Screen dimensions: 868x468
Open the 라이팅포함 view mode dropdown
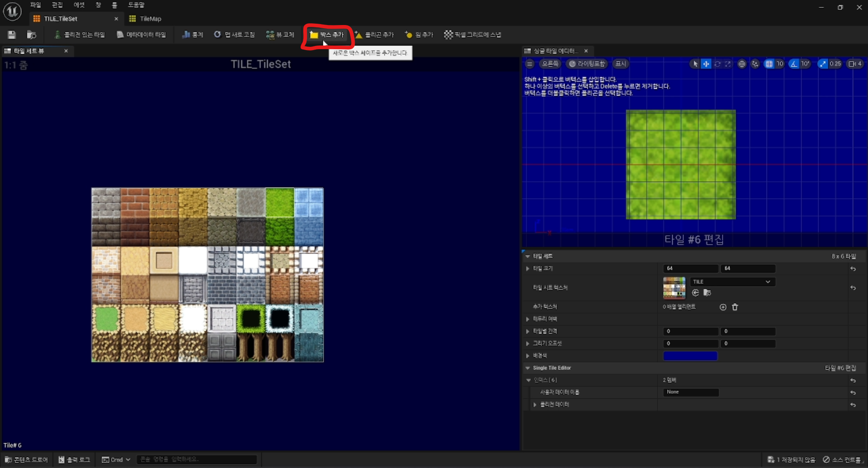pyautogui.click(x=587, y=64)
